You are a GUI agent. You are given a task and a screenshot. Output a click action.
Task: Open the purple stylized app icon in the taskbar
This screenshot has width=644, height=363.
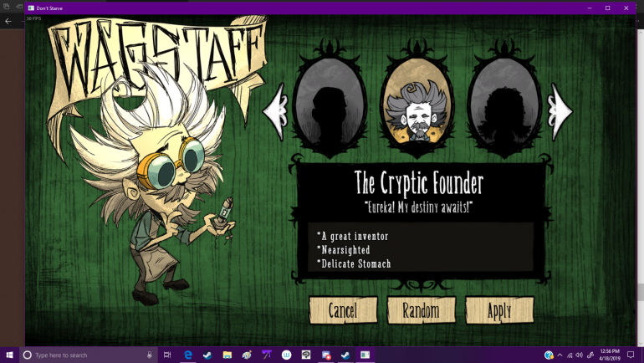pos(267,355)
